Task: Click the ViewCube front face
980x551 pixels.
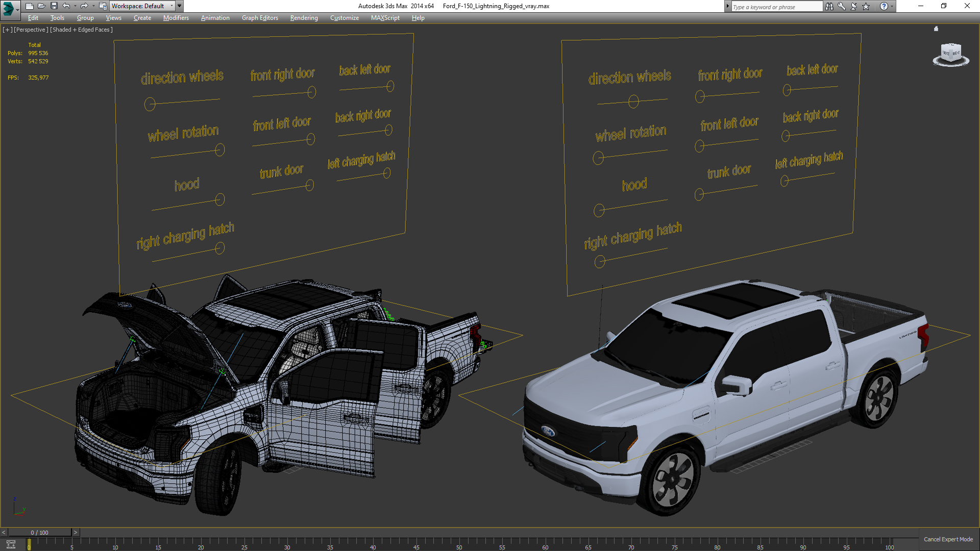Action: point(946,53)
